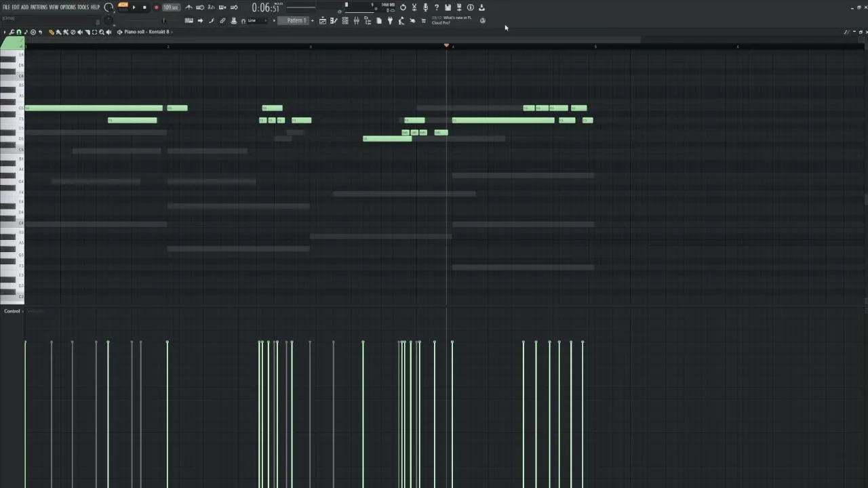This screenshot has width=868, height=488.
Task: Open the piano roll view icon
Action: tap(334, 21)
